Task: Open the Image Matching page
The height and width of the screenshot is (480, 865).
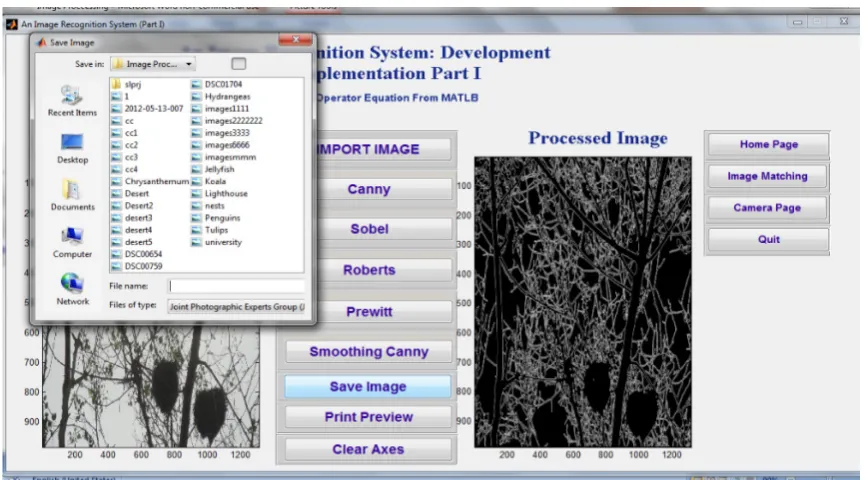Action: pos(767,177)
